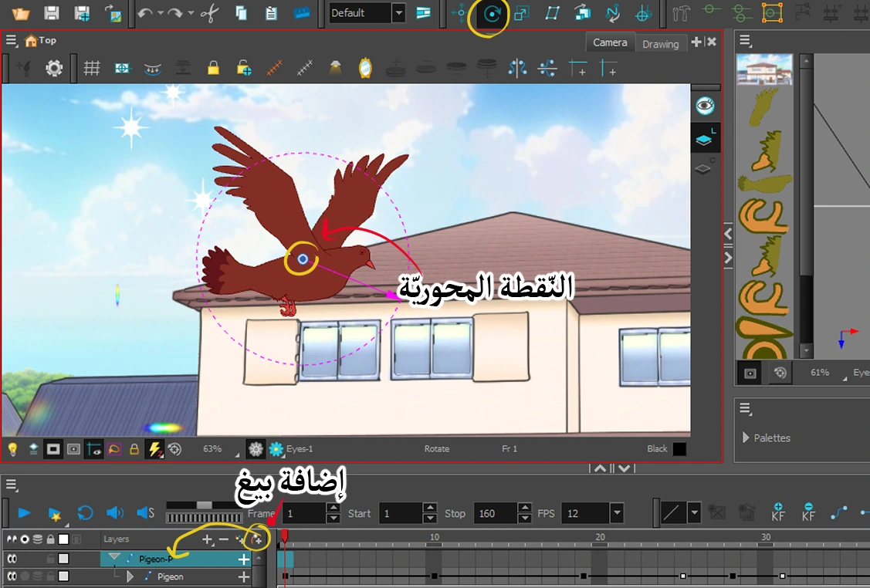Click the Remove Keyframe KF minus icon
Viewport: 870px width, 588px height.
[x=808, y=512]
